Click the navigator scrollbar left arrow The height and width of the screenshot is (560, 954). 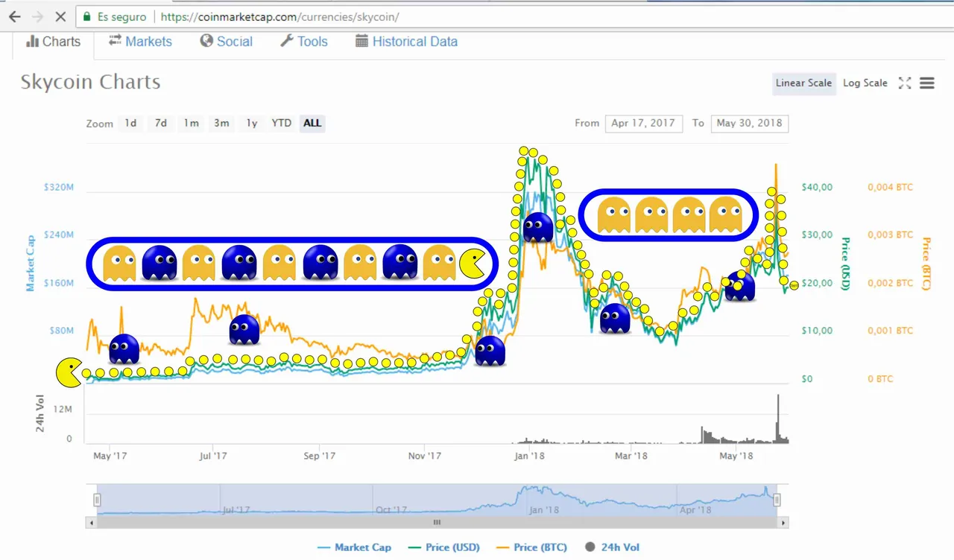coord(91,523)
